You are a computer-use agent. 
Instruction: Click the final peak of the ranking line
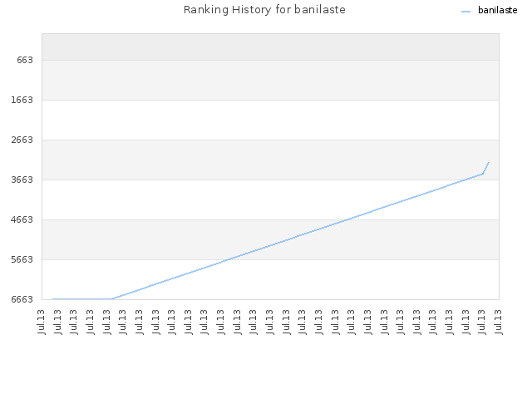click(489, 163)
